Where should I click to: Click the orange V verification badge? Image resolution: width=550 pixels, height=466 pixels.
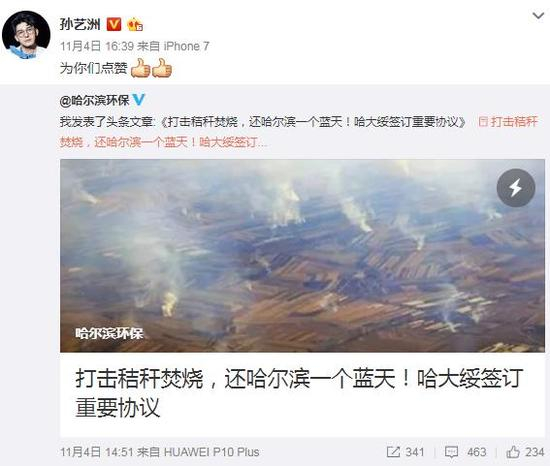point(114,24)
